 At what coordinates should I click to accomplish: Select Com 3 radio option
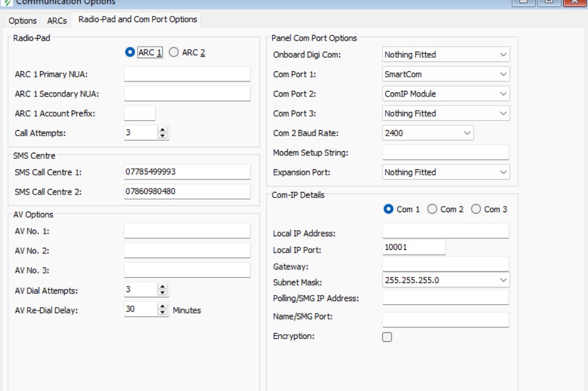pos(476,210)
